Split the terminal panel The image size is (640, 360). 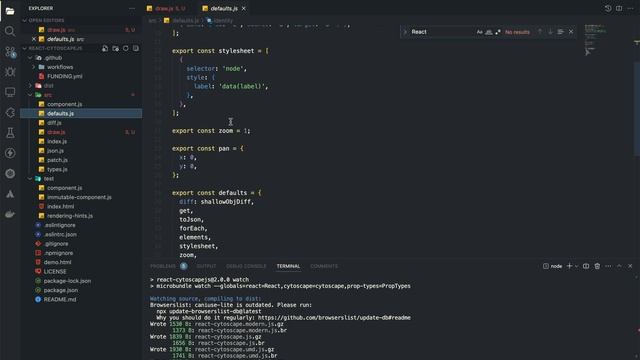pos(586,266)
